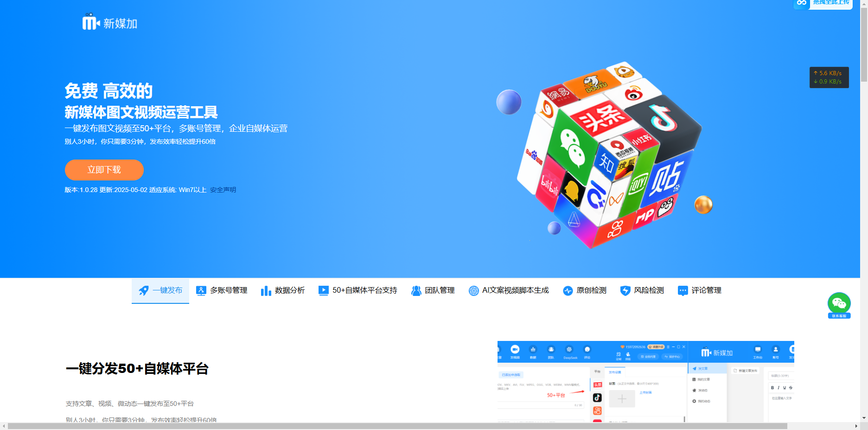Click the rocket icon beside 一键发布

coord(144,291)
